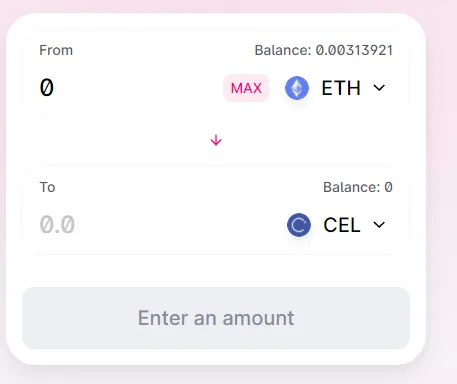Click the To panel Balance: 0 text
Viewport: 457px width, 384px height.
[358, 187]
